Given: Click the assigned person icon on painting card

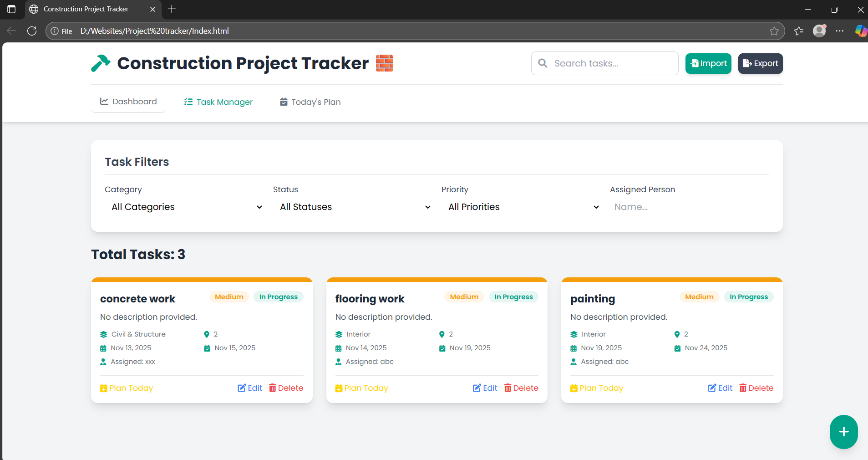Looking at the screenshot, I should coord(574,362).
